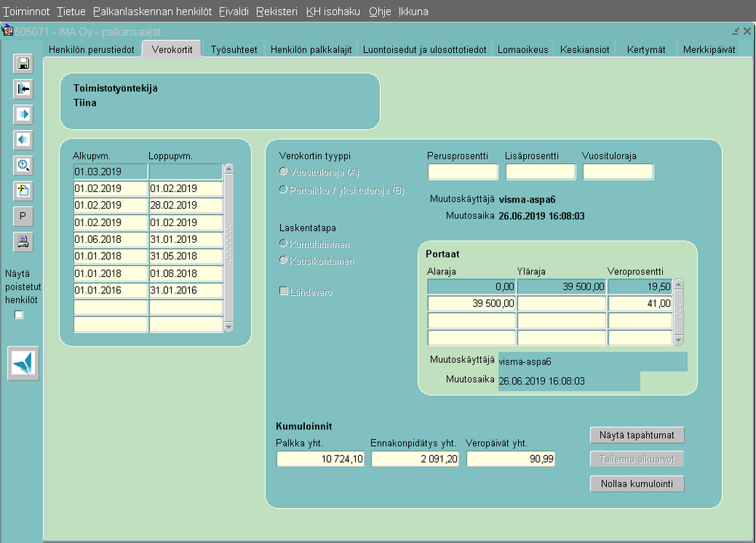Viewport: 756px width, 543px height.
Task: Switch to Lomaoikeus tab
Action: (x=523, y=50)
